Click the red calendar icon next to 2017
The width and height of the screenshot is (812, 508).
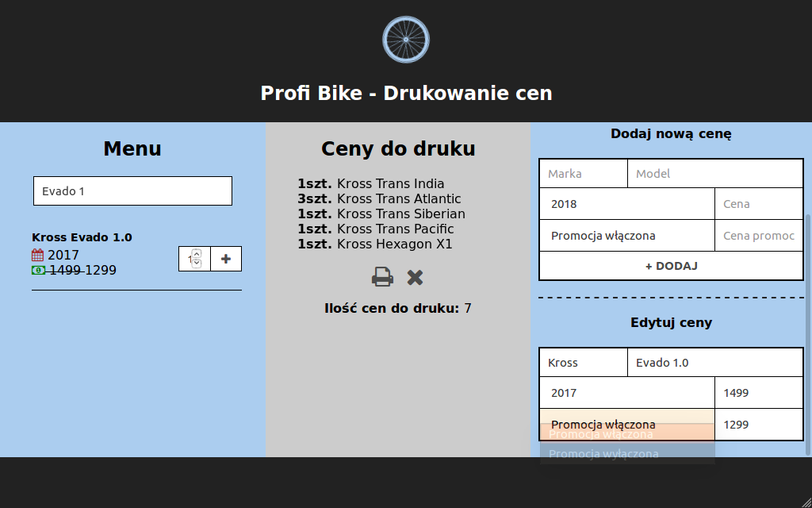pyautogui.click(x=38, y=255)
